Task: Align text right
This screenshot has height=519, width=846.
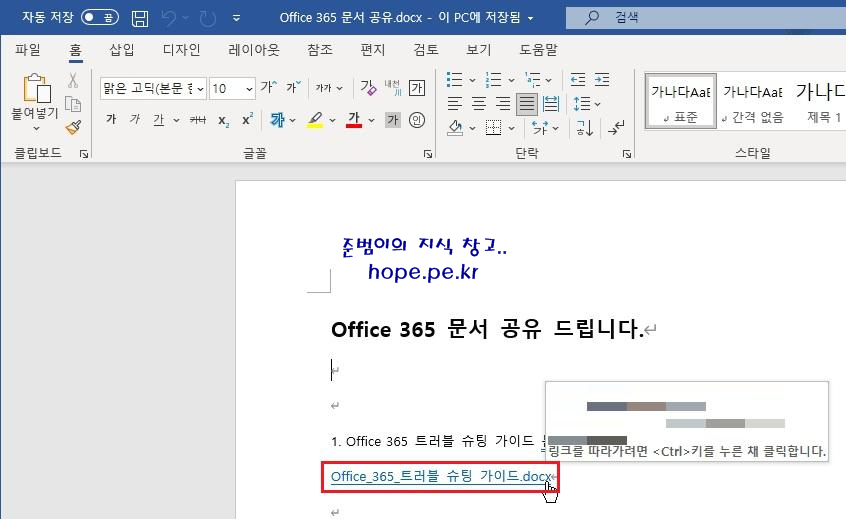Action: (x=502, y=104)
